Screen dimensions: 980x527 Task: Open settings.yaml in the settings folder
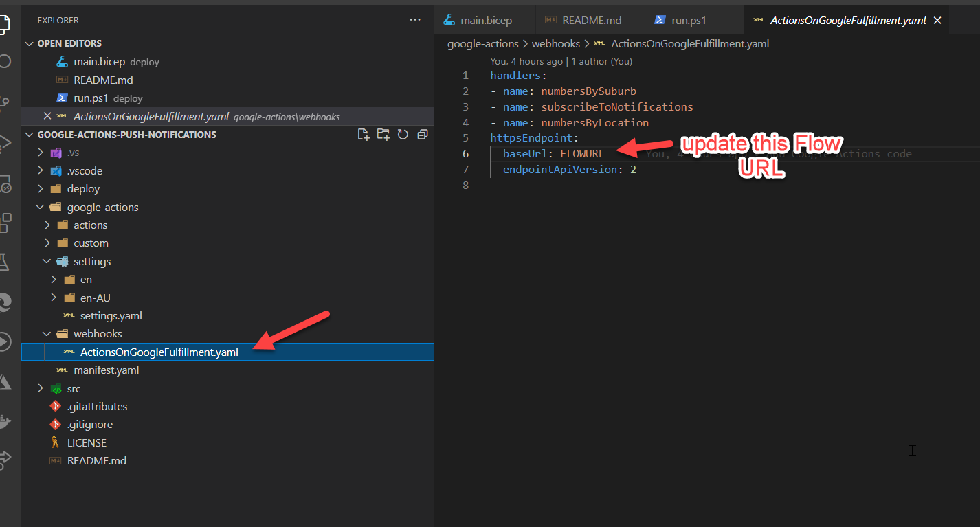click(x=111, y=316)
